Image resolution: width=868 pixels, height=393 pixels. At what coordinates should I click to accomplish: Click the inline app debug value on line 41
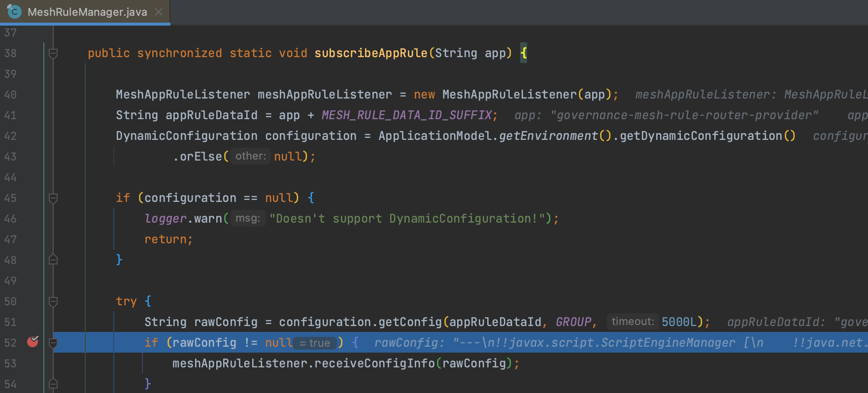pos(666,115)
